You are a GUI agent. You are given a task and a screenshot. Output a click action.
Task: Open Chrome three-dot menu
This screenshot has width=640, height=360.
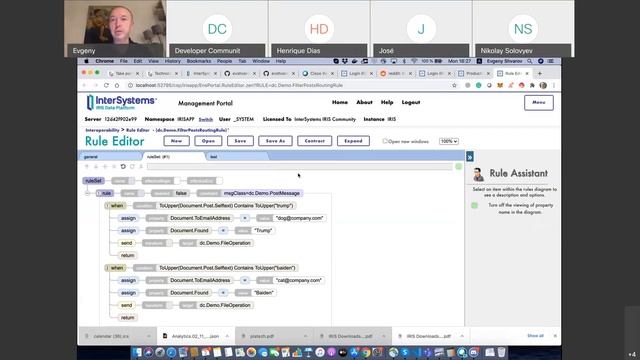(x=554, y=85)
